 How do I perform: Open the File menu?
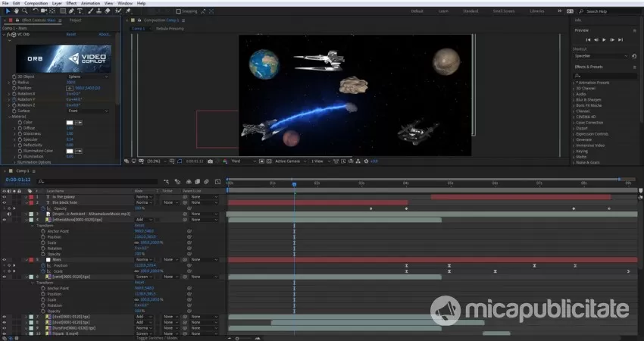pos(5,3)
